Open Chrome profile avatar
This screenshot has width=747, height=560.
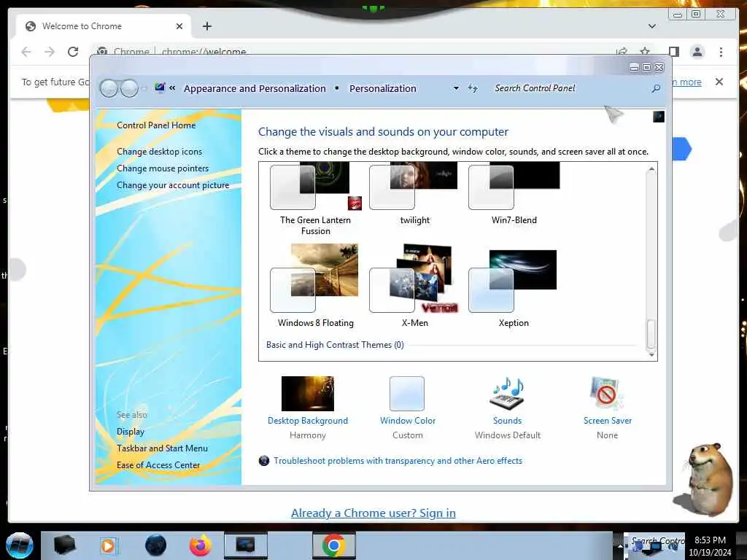pos(697,52)
